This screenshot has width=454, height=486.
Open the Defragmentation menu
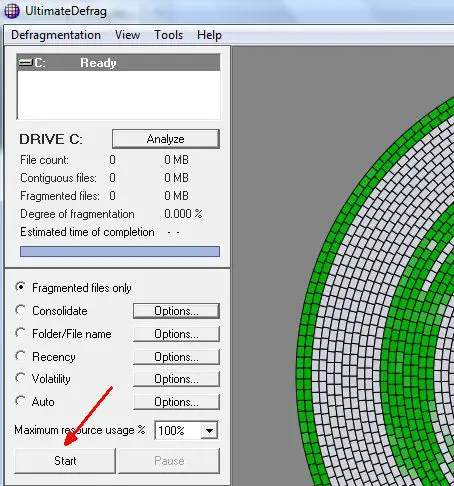coord(56,35)
